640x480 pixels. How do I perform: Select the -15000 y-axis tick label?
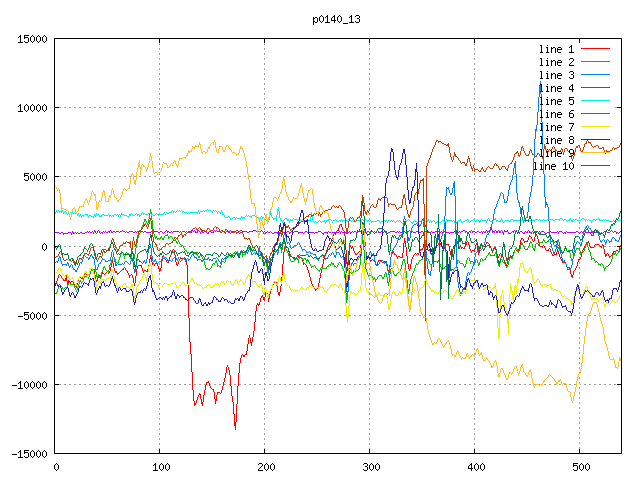coord(27,454)
